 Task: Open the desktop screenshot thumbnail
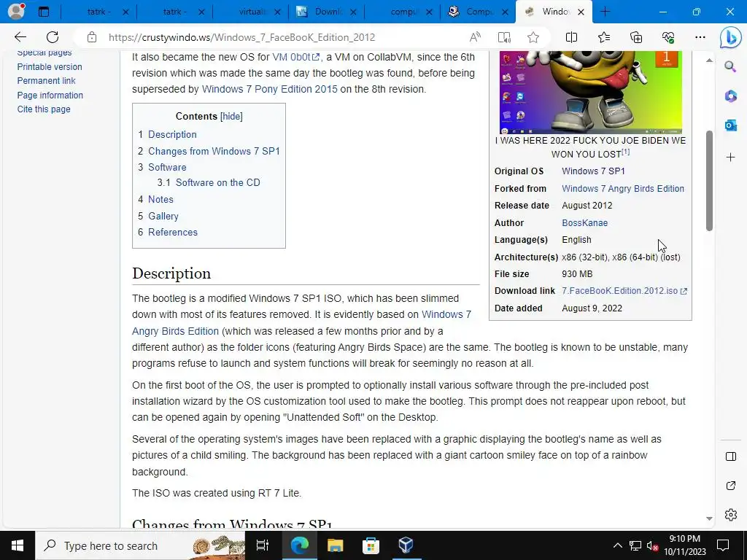(x=591, y=93)
